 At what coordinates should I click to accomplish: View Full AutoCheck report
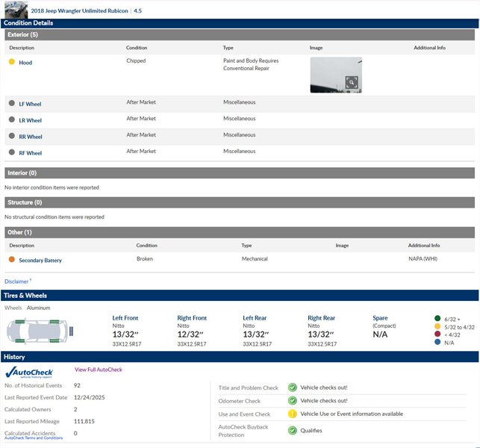coord(98,370)
